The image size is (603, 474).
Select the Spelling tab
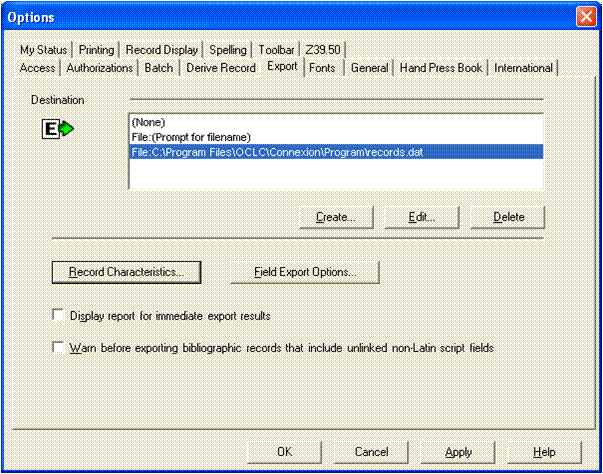point(227,50)
